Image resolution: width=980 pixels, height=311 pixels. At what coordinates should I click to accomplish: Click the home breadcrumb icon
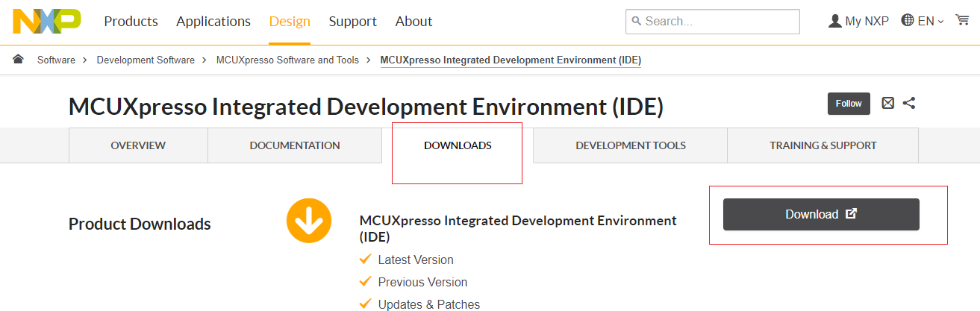click(18, 60)
